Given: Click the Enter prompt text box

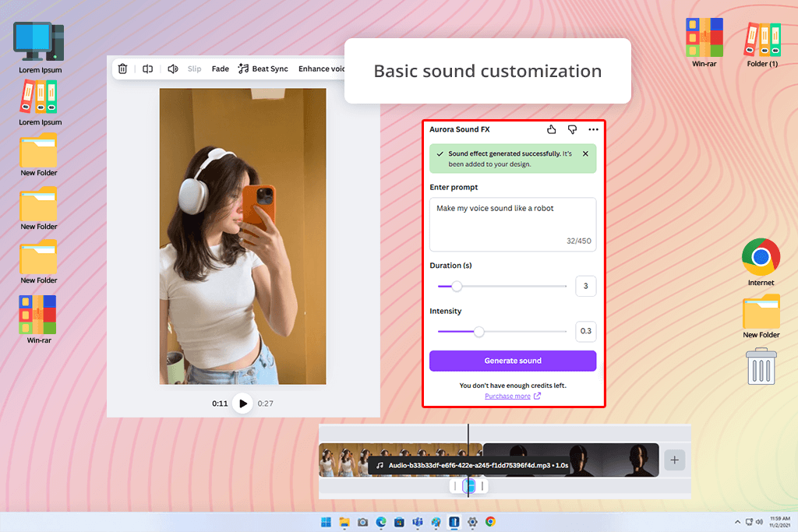Looking at the screenshot, I should click(513, 224).
